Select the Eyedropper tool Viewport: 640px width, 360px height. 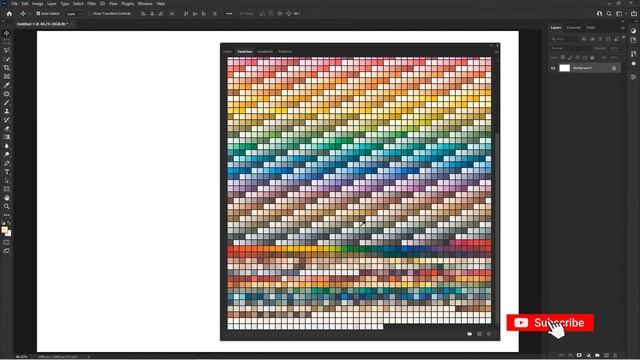7,85
